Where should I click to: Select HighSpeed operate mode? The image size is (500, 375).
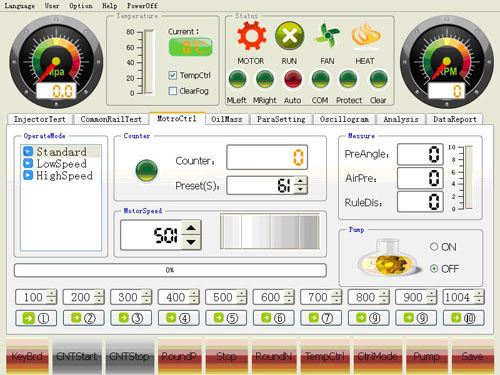click(x=61, y=176)
